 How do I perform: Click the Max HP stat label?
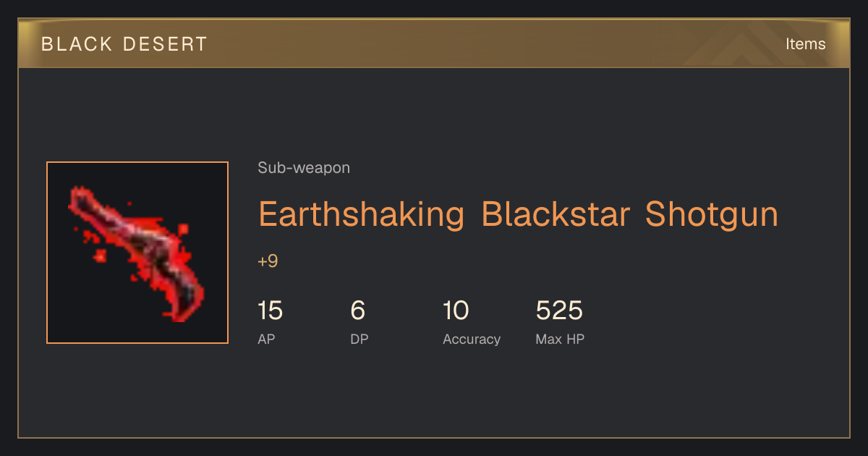(560, 339)
